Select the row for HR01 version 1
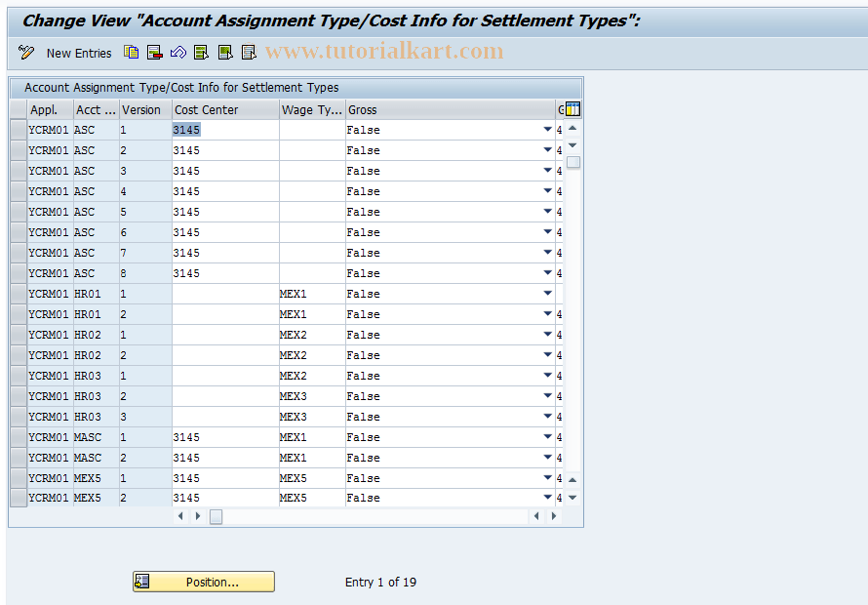868x605 pixels. click(x=17, y=294)
